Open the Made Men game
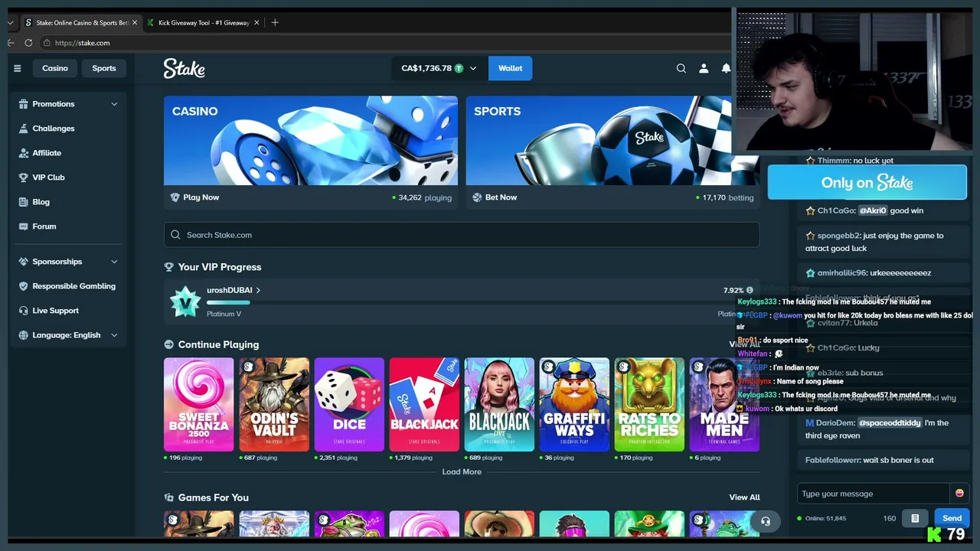Viewport: 980px width, 551px height. (724, 405)
